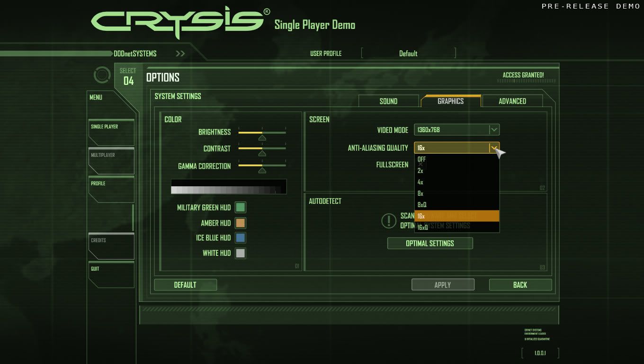Viewport: 644px width, 364px height.
Task: Click the Brightness slider
Action: pyautogui.click(x=262, y=134)
